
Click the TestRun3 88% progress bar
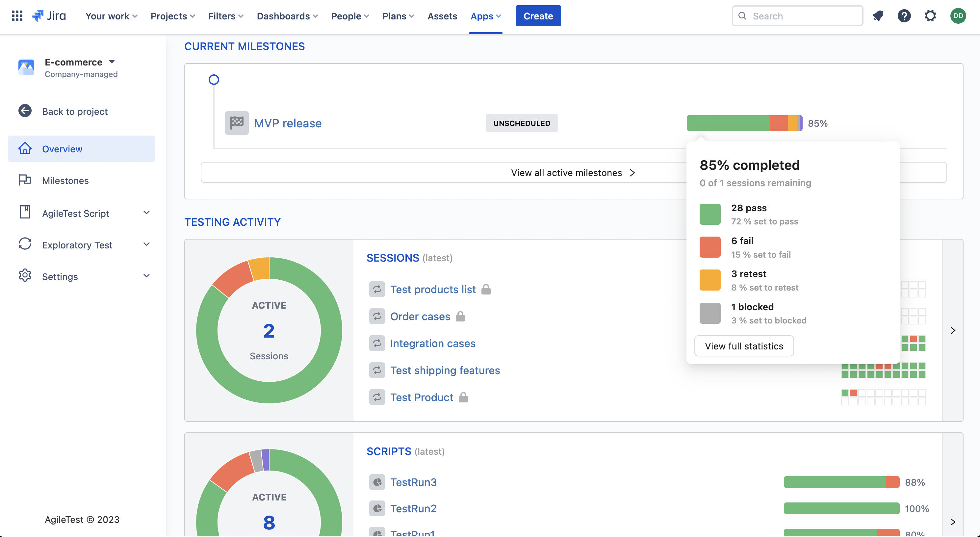click(x=841, y=482)
